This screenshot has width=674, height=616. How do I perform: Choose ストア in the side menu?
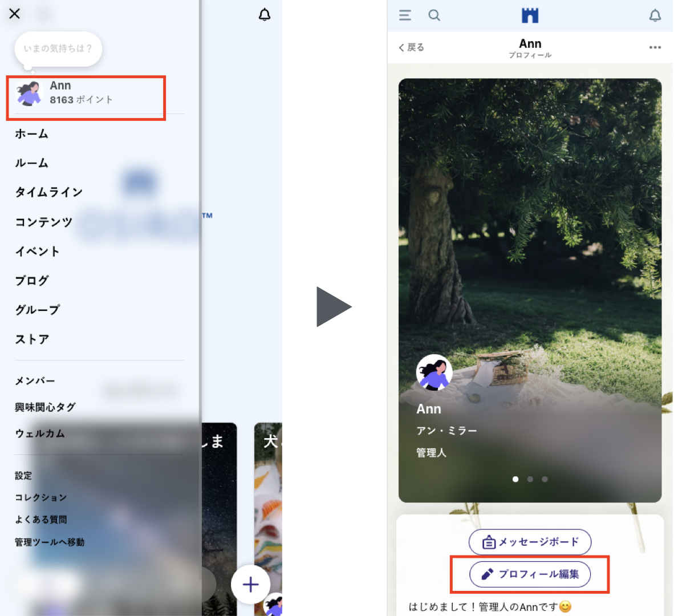[x=33, y=339]
